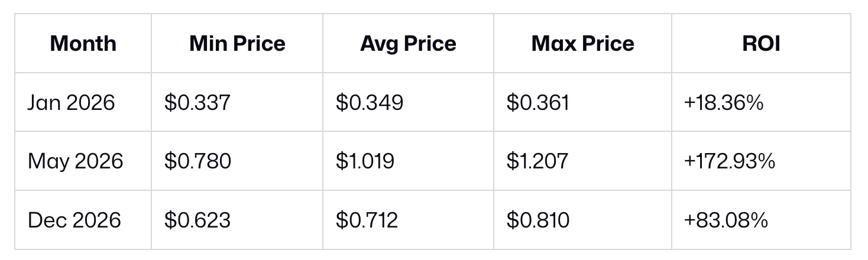Select the Jan 2026 row label

[71, 103]
